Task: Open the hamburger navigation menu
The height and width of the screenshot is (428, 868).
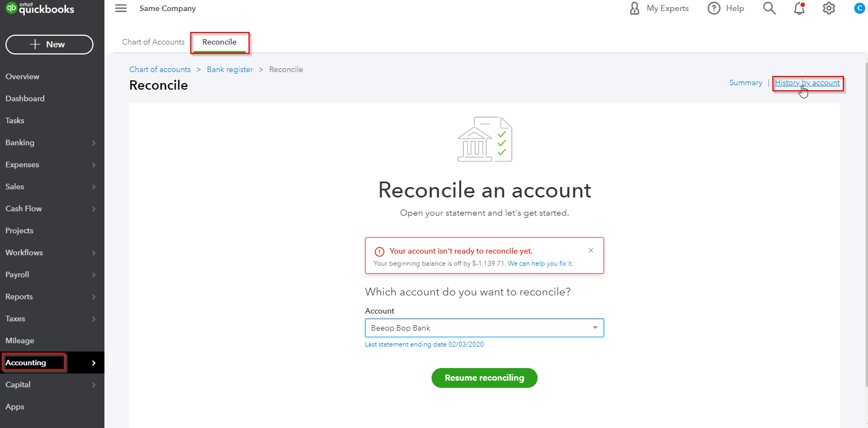Action: 121,8
